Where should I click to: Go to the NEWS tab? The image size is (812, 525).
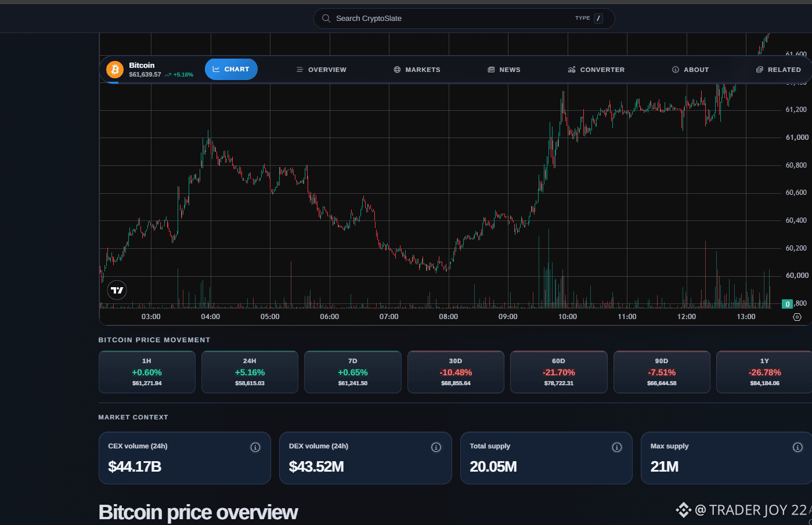tap(504, 70)
